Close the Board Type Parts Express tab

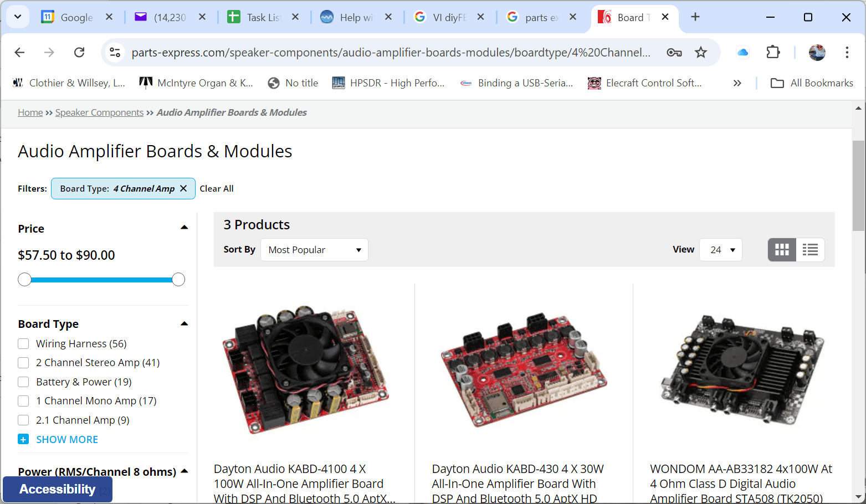tap(665, 17)
